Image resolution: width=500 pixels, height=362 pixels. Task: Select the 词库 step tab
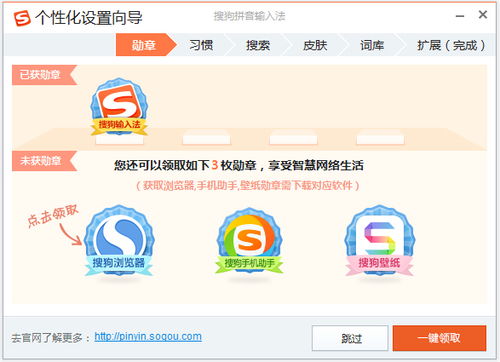tap(372, 45)
